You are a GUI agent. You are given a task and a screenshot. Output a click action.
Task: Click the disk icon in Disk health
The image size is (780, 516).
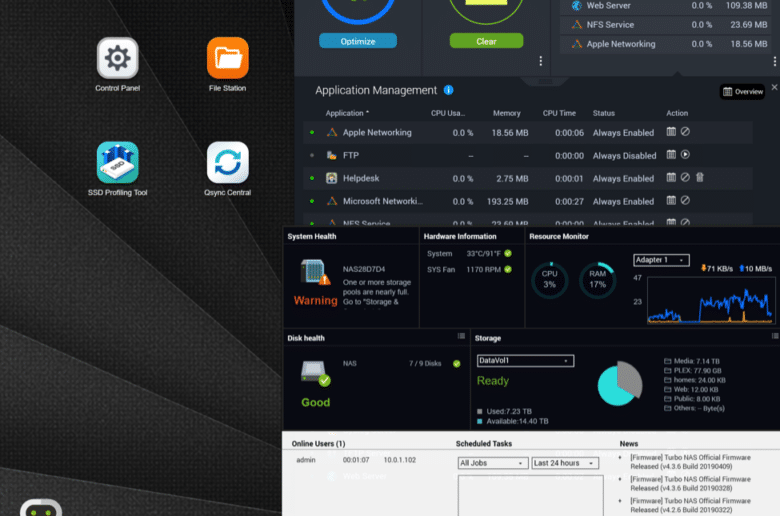pyautogui.click(x=315, y=373)
